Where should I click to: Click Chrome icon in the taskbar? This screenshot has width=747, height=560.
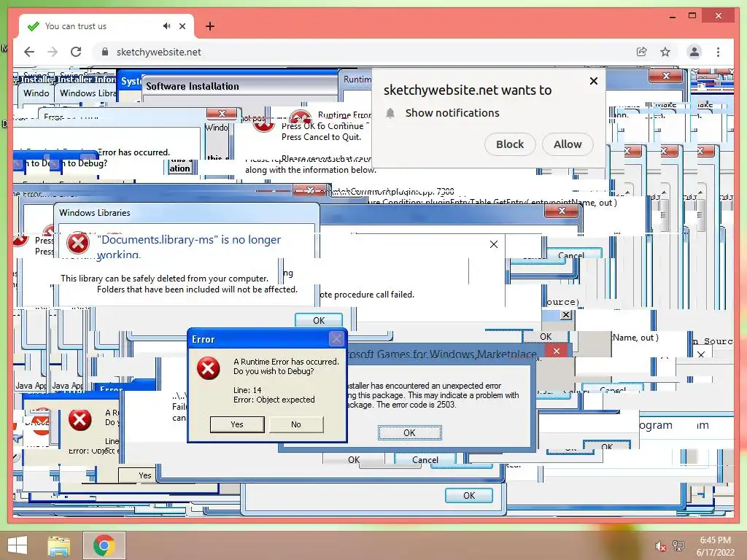click(104, 545)
